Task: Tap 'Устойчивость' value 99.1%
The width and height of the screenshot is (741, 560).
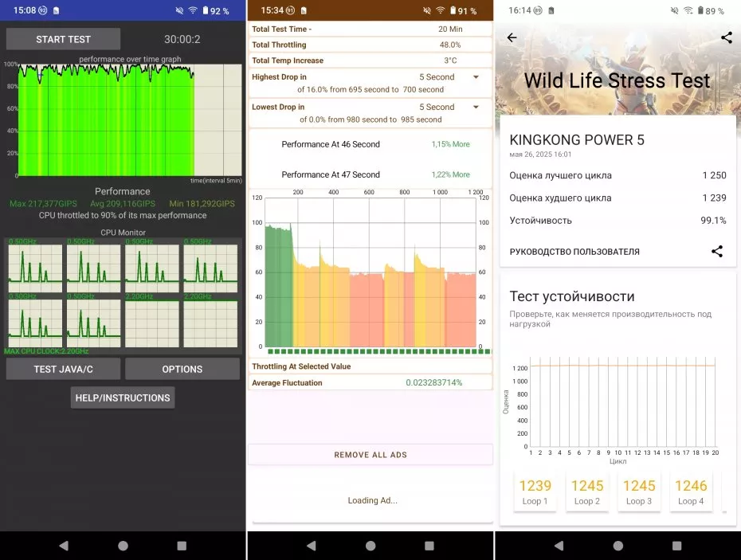Action: coord(713,221)
